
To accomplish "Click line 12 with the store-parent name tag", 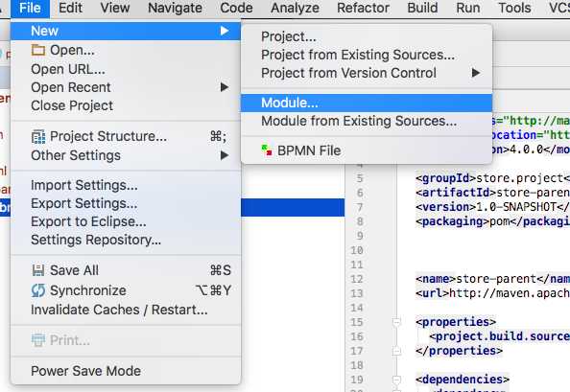I will pos(492,279).
